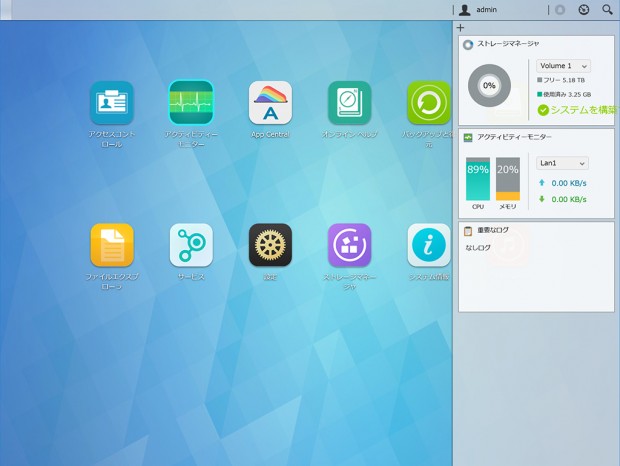The width and height of the screenshot is (620, 466).
Task: Click the download speed 0.00 KB/s value
Action: point(569,199)
